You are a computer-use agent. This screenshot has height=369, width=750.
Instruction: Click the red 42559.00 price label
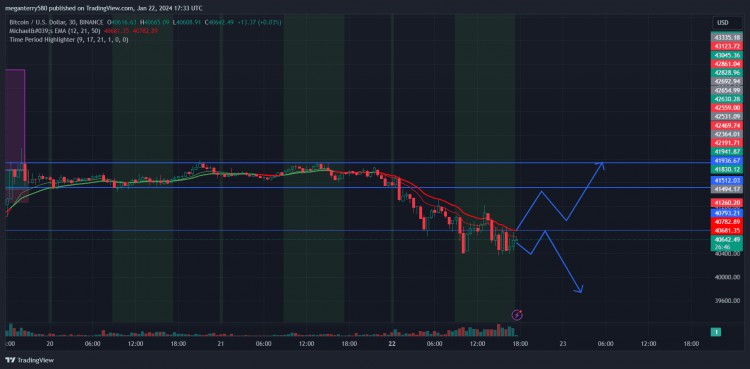click(x=726, y=108)
